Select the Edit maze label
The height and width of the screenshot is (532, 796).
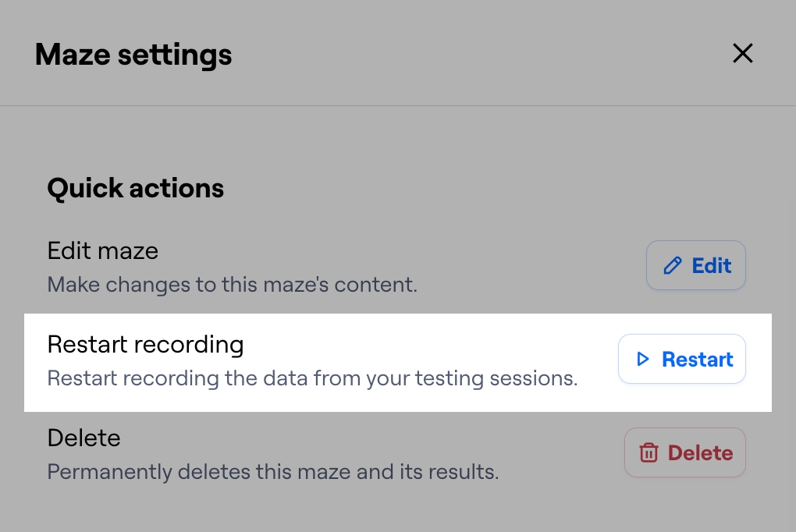tap(102, 250)
